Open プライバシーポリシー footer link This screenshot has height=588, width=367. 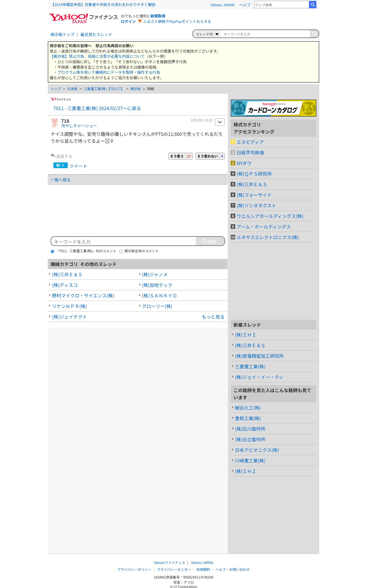134,569
